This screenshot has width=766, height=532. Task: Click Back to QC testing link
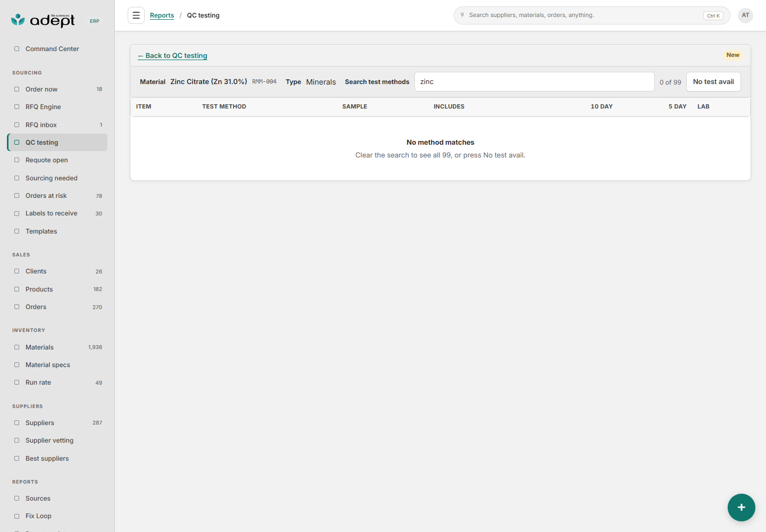[172, 56]
